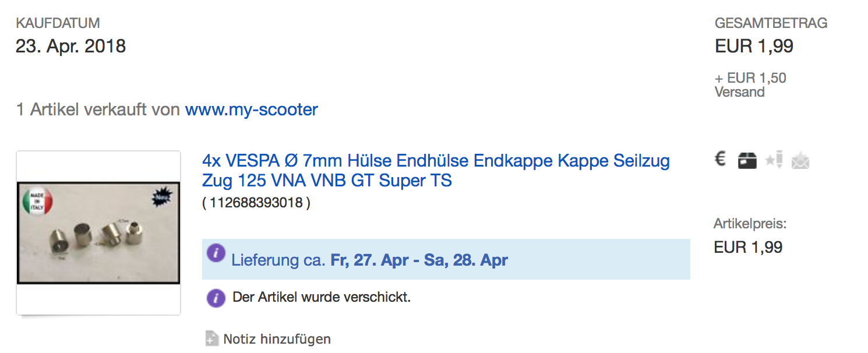This screenshot has height=353, width=868.
Task: Click the purchase date 23. Apr. 2018
Action: coord(71,46)
